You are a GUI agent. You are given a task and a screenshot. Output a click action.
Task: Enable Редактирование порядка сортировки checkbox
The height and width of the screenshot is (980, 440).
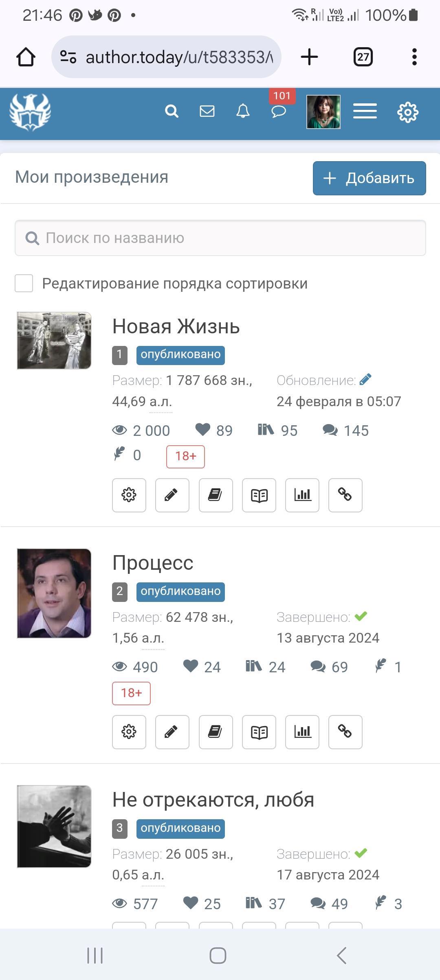pos(24,283)
